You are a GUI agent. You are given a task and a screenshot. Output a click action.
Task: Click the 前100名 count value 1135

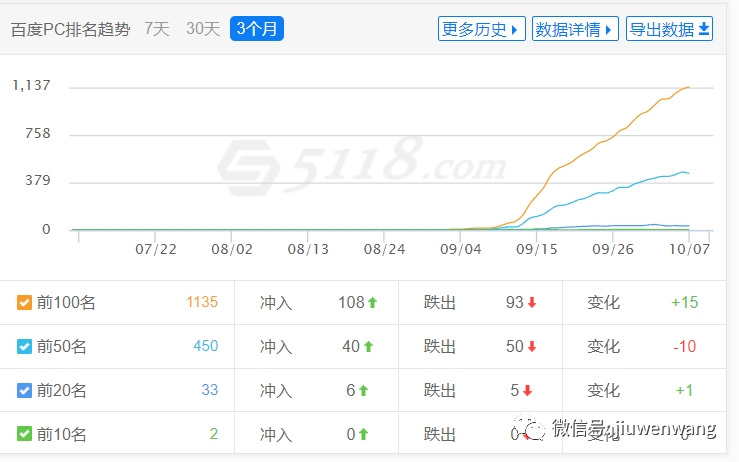coord(202,302)
